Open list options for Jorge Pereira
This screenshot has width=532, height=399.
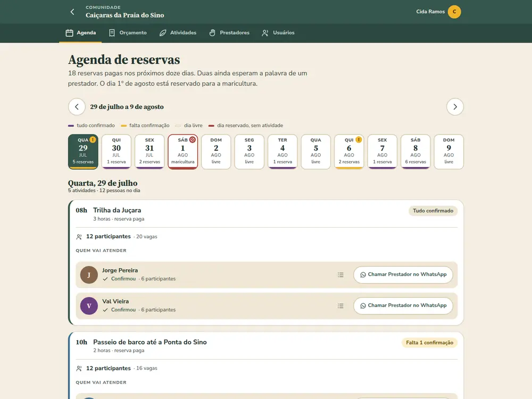[x=340, y=275]
